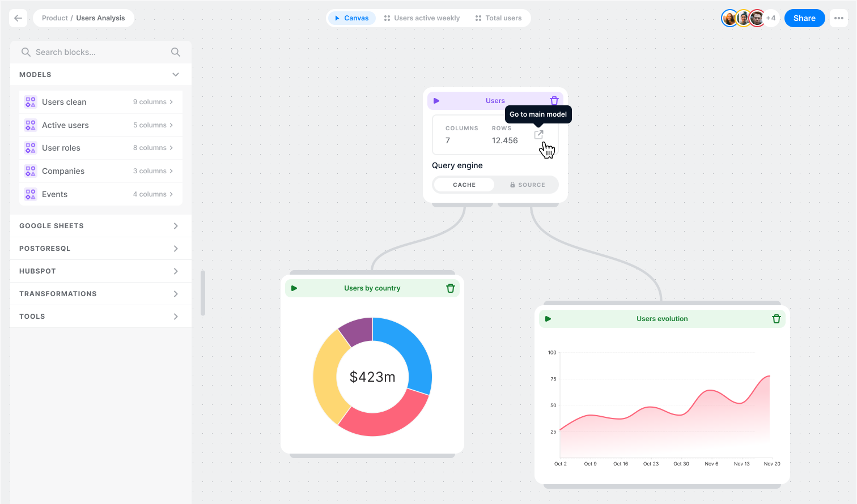Select the Cache query engine option

(x=464, y=185)
